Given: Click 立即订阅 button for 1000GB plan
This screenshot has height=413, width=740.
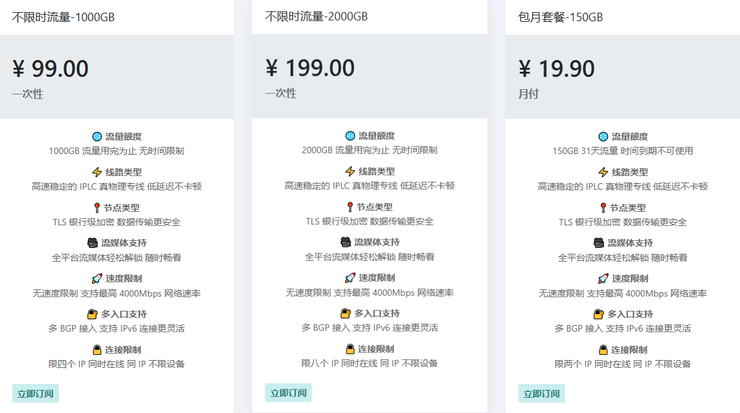Looking at the screenshot, I should pos(35,394).
